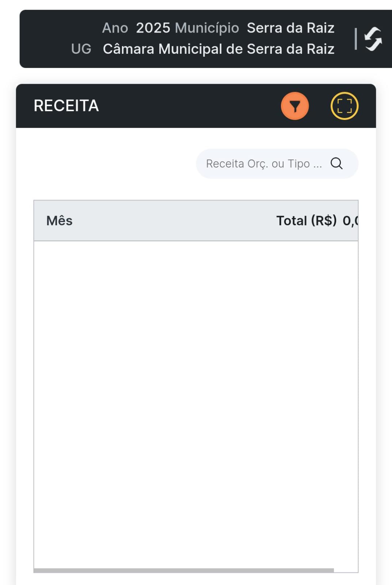The width and height of the screenshot is (392, 585).
Task: Click the UG label
Action: coord(81,49)
